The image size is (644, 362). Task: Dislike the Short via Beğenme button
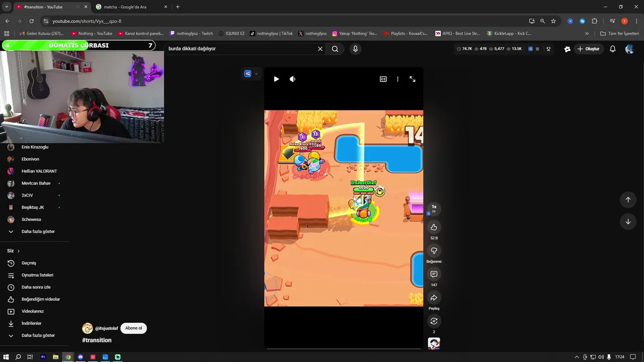pos(434,251)
